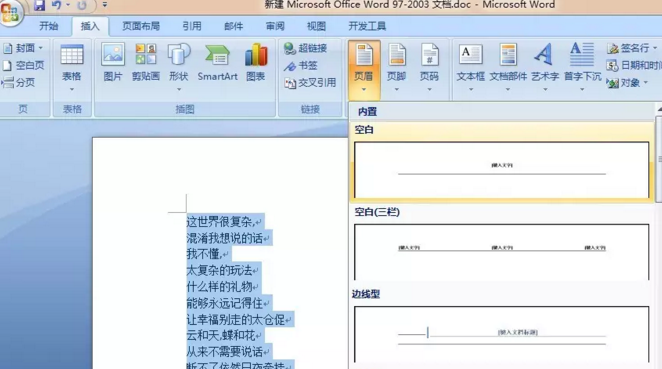Open the 形状 shapes icon

click(x=179, y=55)
